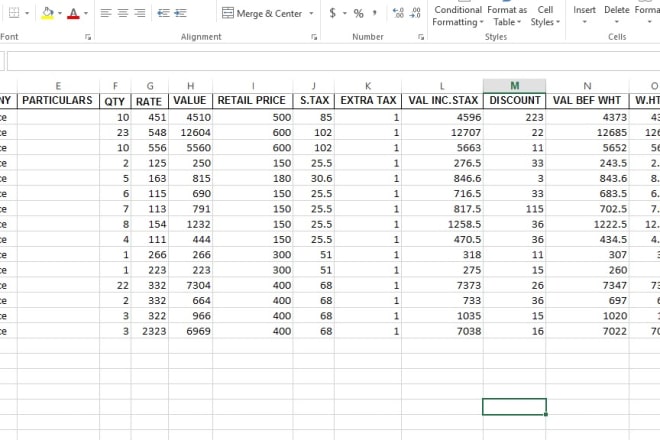The height and width of the screenshot is (440, 660).
Task: Select column M header
Action: (x=514, y=85)
